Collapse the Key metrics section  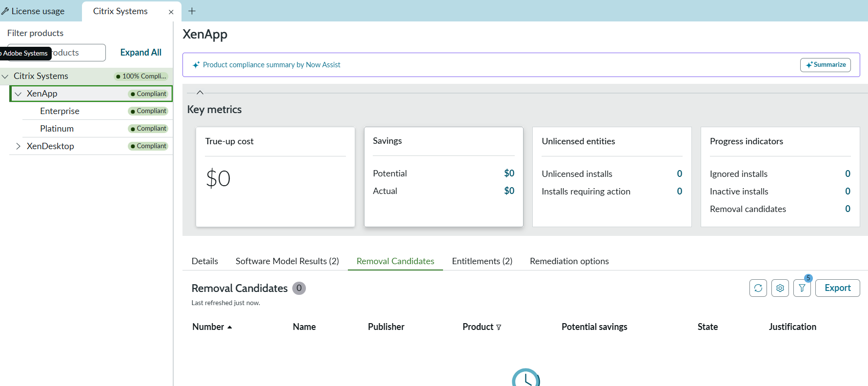[200, 93]
